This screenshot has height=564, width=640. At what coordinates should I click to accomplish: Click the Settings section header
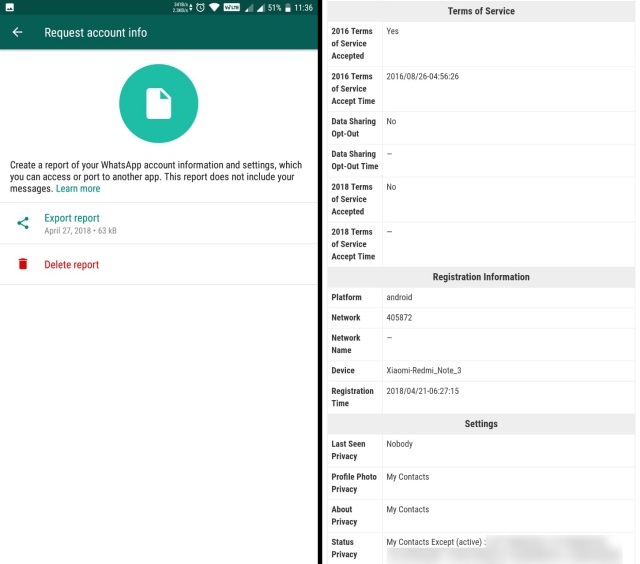481,424
